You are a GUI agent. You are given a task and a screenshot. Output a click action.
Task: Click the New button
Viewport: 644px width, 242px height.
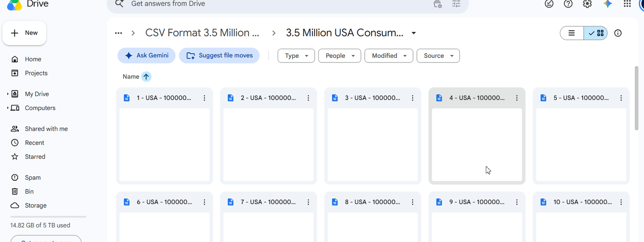click(24, 33)
